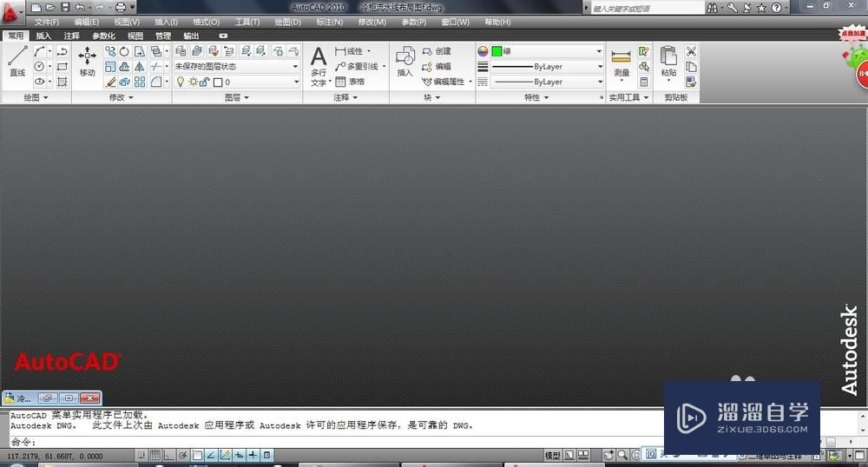Toggle ortho mode in status bar
This screenshot has width=868, height=467.
pos(169,455)
